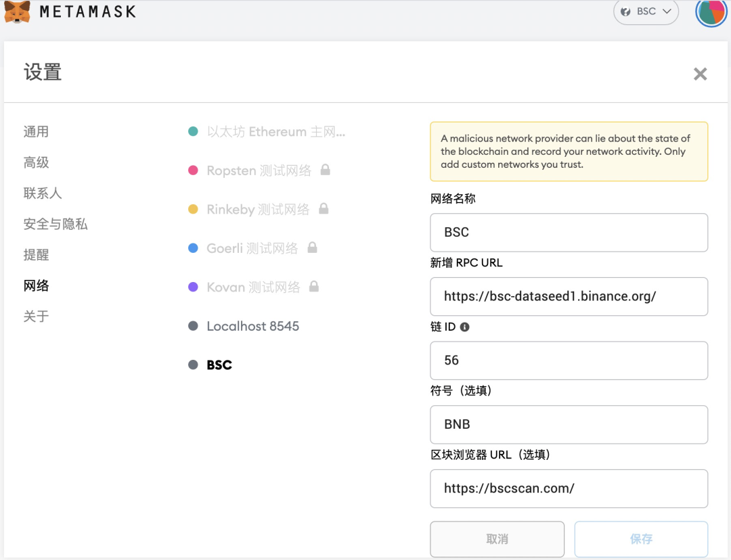Viewport: 731px width, 560px height.
Task: Click the 保存 save button
Action: point(641,539)
